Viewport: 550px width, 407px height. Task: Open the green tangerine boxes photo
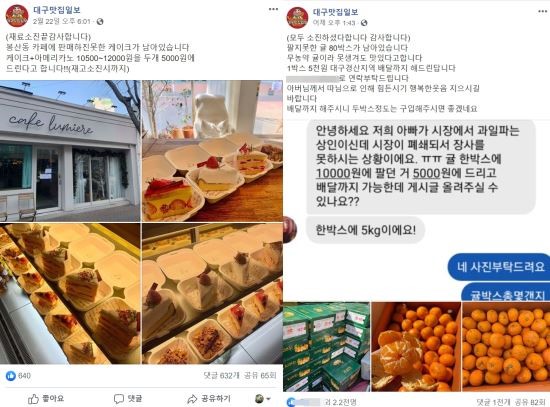(x=326, y=347)
